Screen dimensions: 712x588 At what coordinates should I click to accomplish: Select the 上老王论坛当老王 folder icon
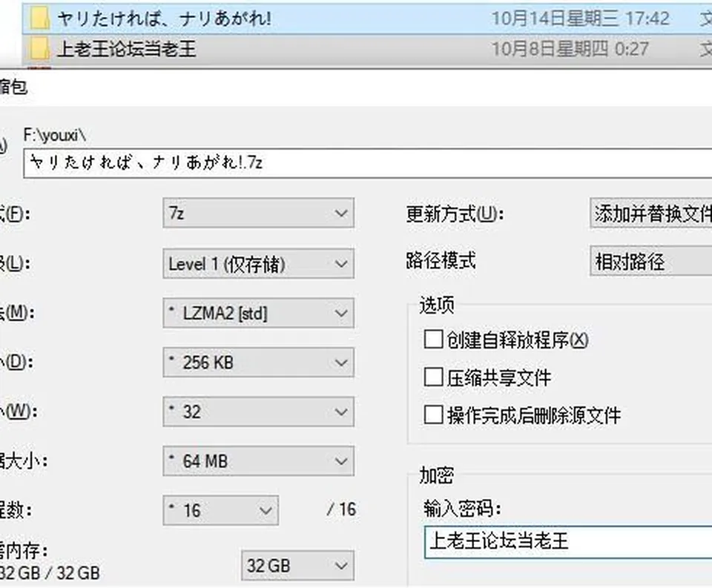[x=40, y=49]
